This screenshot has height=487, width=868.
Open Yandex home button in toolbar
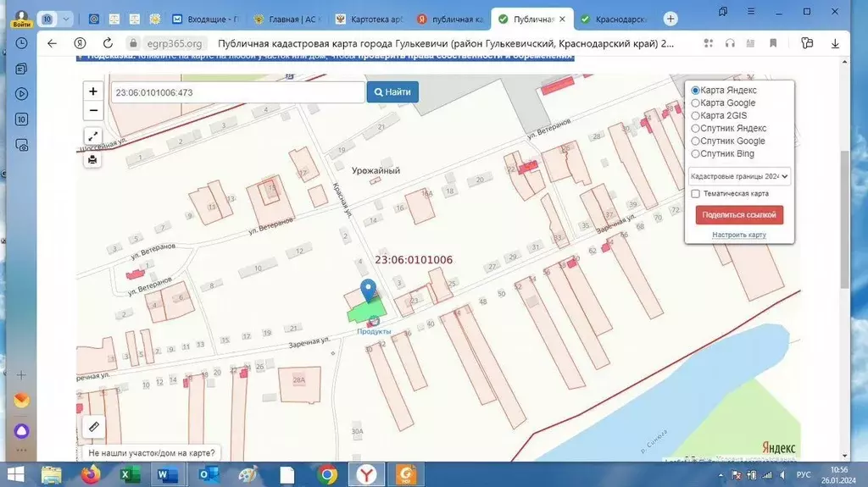coord(81,43)
